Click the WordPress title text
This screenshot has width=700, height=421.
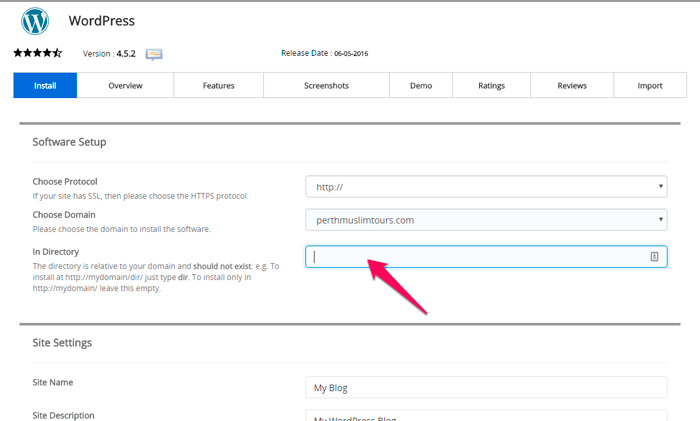[102, 20]
